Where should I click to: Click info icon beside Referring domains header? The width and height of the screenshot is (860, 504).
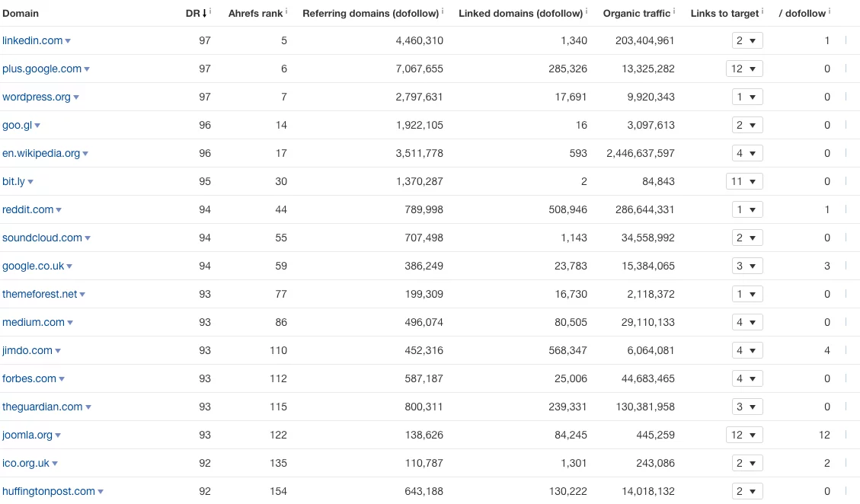click(x=443, y=11)
